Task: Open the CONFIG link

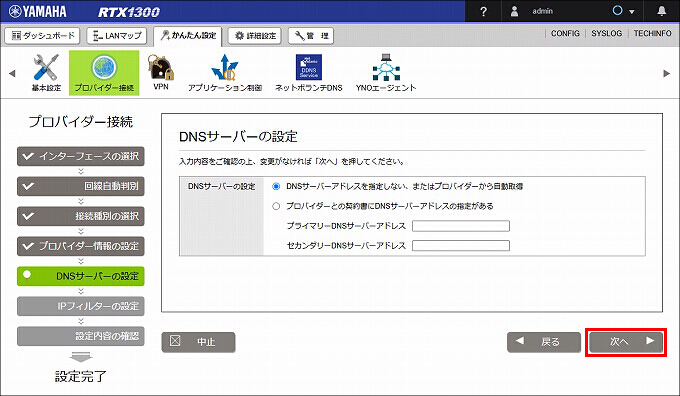Action: pyautogui.click(x=565, y=33)
